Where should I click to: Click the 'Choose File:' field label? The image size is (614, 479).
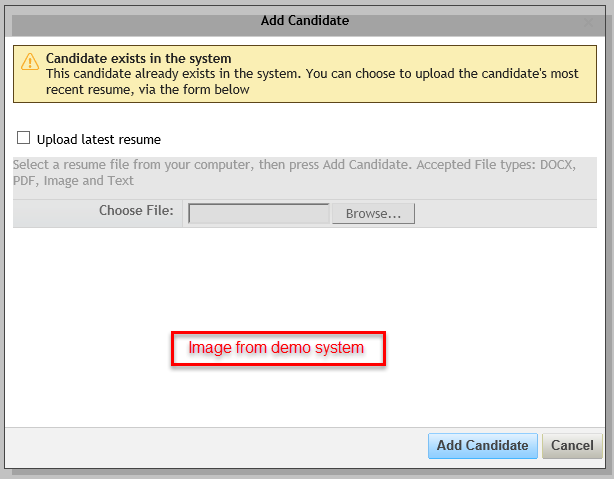pyautogui.click(x=136, y=211)
